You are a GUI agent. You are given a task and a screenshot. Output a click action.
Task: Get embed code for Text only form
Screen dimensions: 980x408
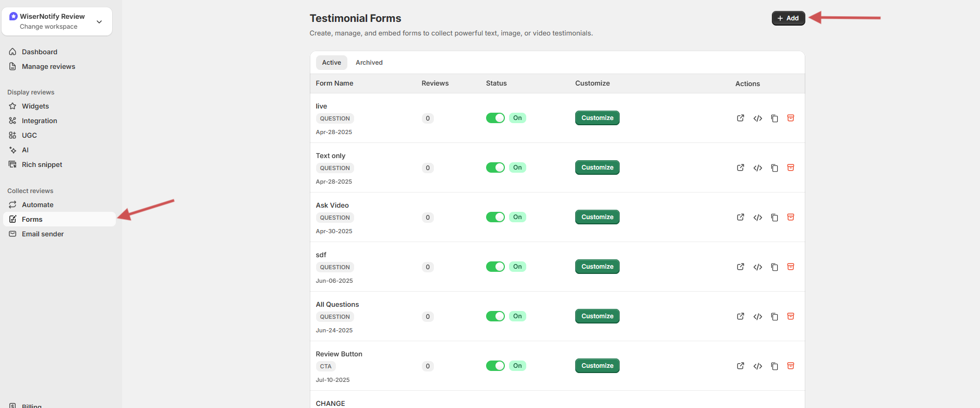757,168
